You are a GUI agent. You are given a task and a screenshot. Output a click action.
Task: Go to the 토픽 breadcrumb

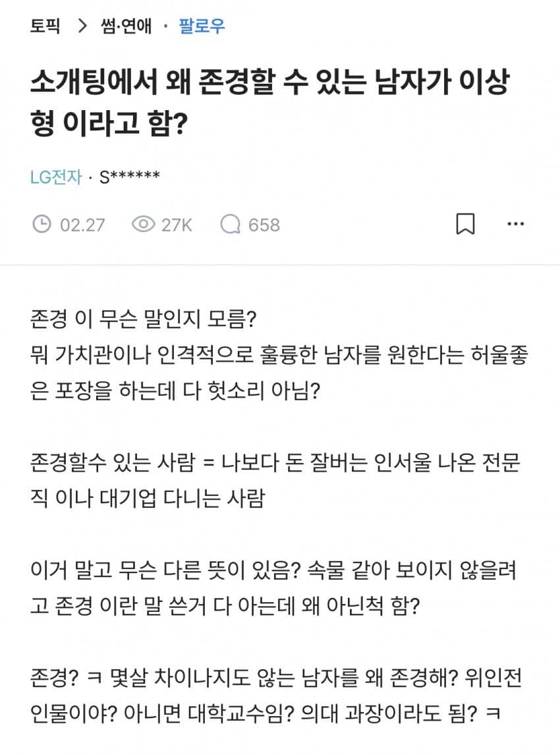tap(45, 26)
